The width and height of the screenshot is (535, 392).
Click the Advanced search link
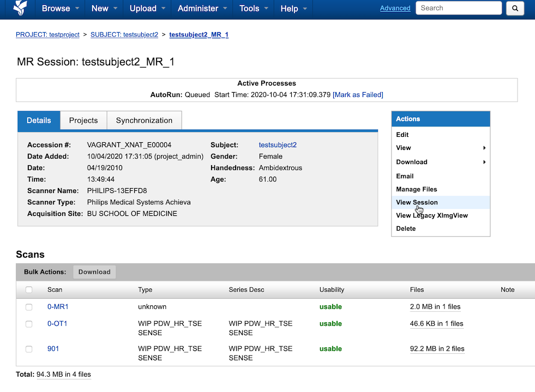[395, 8]
